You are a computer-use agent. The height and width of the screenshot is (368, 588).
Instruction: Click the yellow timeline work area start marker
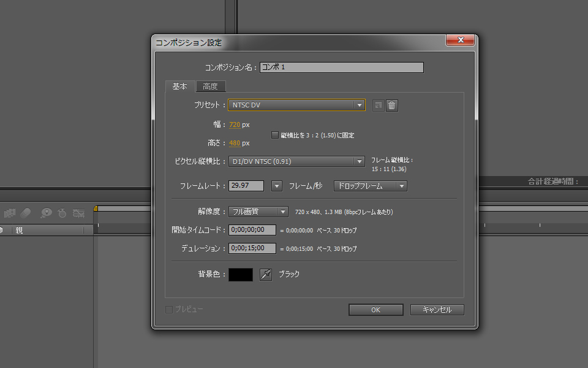point(96,209)
